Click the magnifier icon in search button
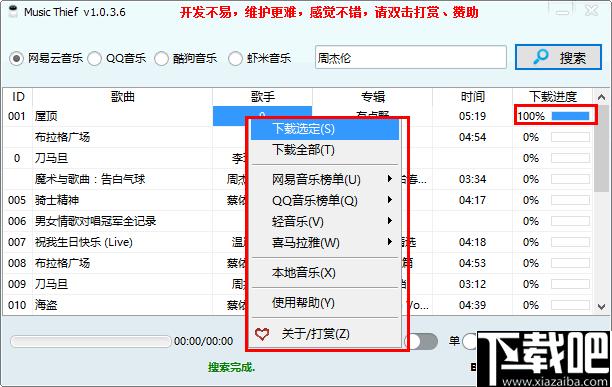The image size is (612, 387). [x=541, y=57]
